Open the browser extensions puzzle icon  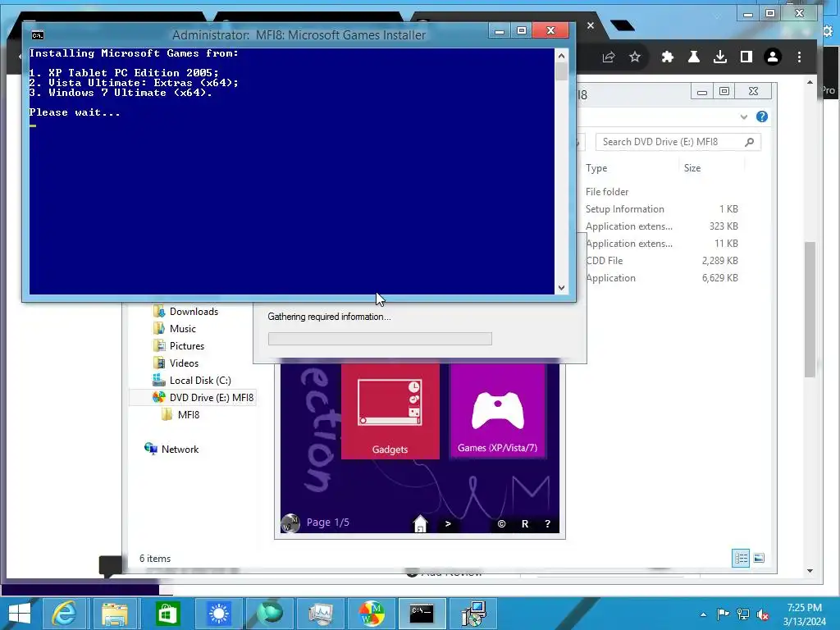(668, 57)
